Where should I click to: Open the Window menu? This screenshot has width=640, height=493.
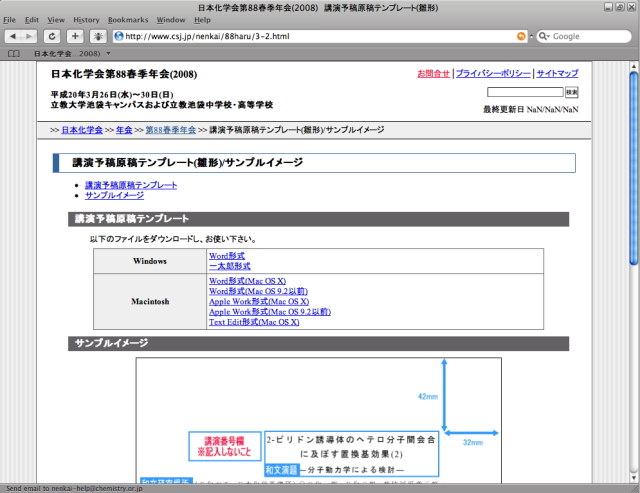tap(170, 20)
